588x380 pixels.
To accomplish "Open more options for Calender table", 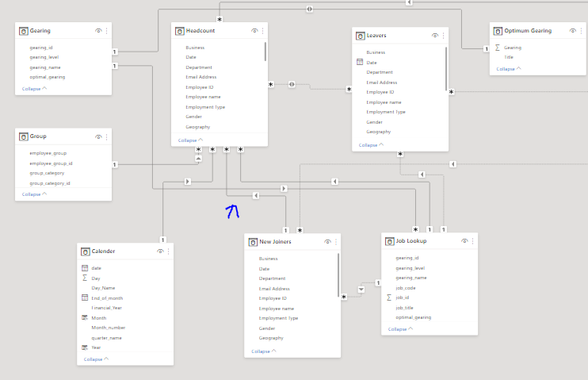I will [x=169, y=251].
